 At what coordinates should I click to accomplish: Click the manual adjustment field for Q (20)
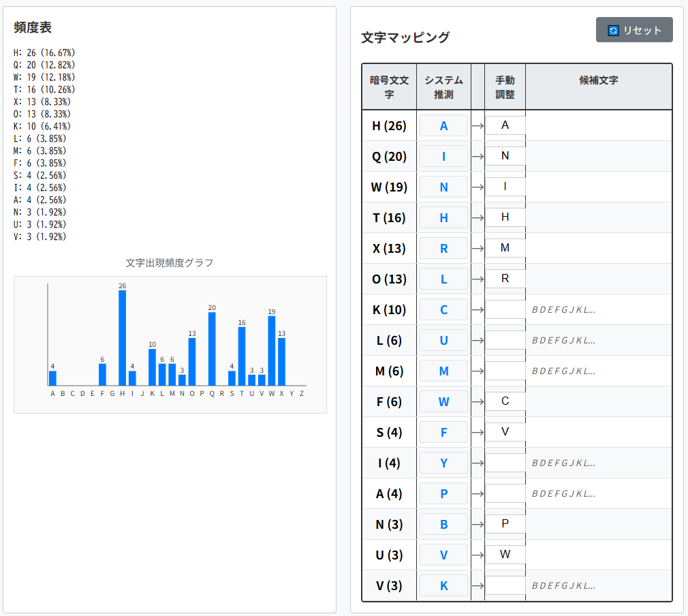505,156
